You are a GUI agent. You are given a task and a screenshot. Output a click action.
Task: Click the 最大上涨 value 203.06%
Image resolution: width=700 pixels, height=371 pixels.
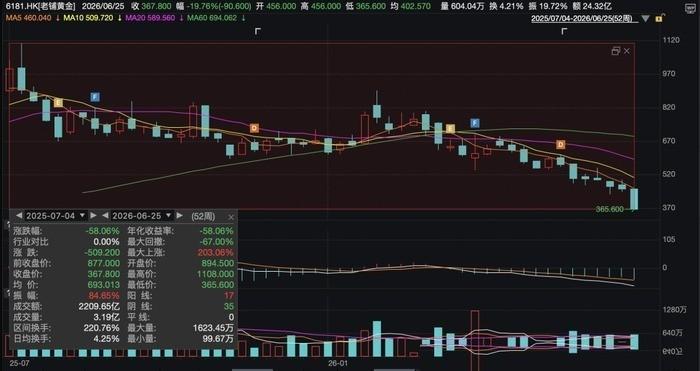(x=216, y=253)
